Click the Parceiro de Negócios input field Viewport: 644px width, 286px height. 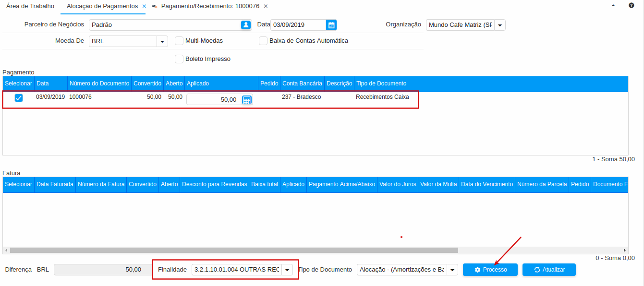coord(164,25)
